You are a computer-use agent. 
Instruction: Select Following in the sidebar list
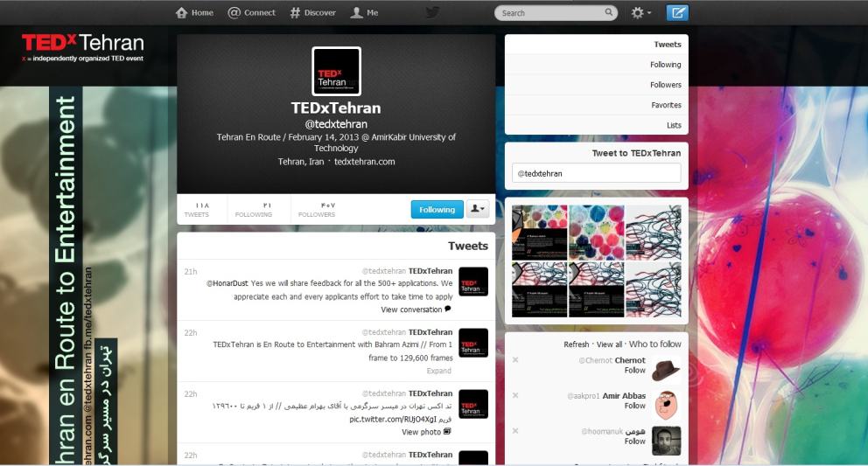(x=597, y=64)
